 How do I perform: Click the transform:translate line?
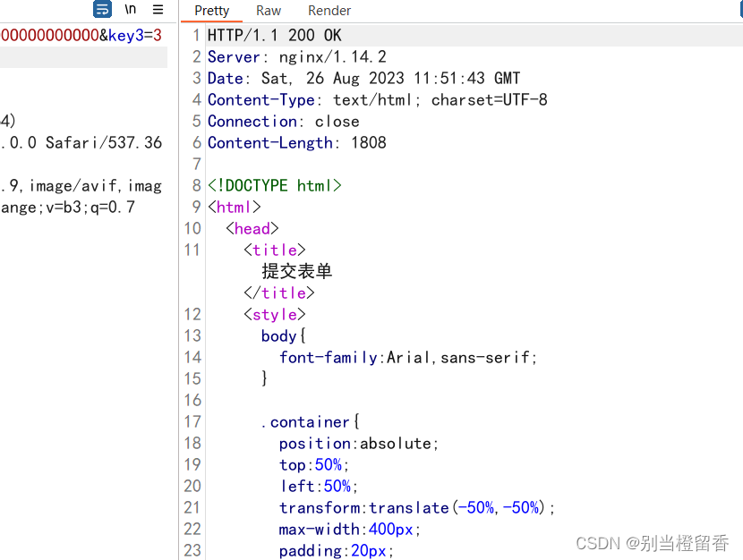point(416,508)
